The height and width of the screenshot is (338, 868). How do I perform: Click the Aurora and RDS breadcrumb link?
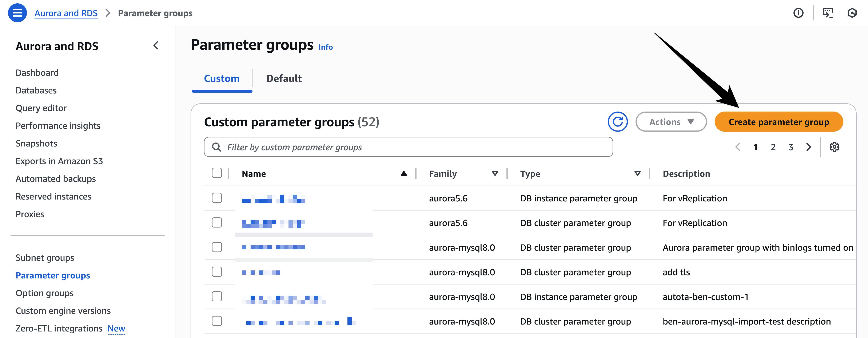66,13
